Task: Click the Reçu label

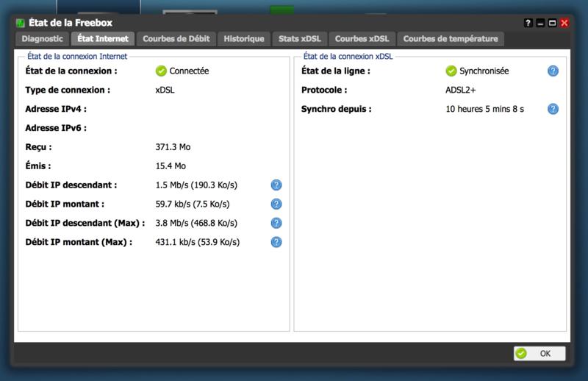Action: (x=39, y=147)
